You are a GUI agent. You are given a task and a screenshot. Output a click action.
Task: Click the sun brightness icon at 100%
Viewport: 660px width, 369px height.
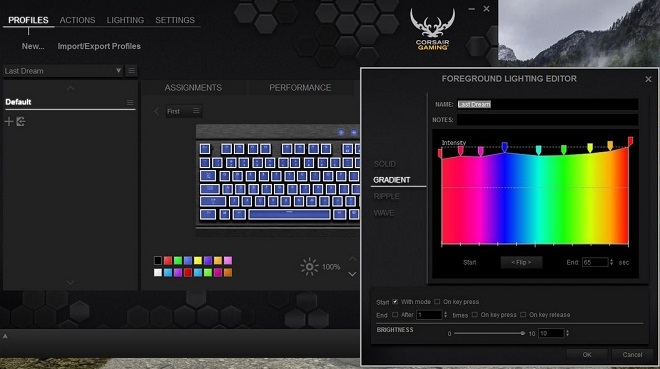309,267
